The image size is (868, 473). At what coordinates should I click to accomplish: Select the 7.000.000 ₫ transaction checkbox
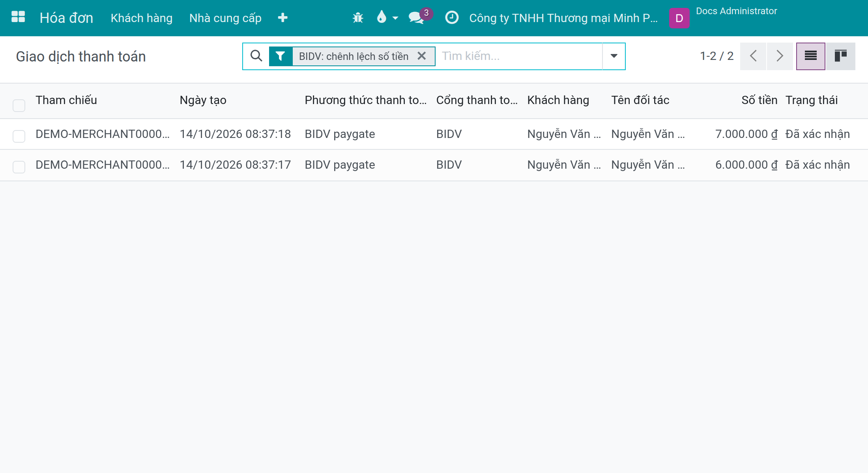point(19,136)
